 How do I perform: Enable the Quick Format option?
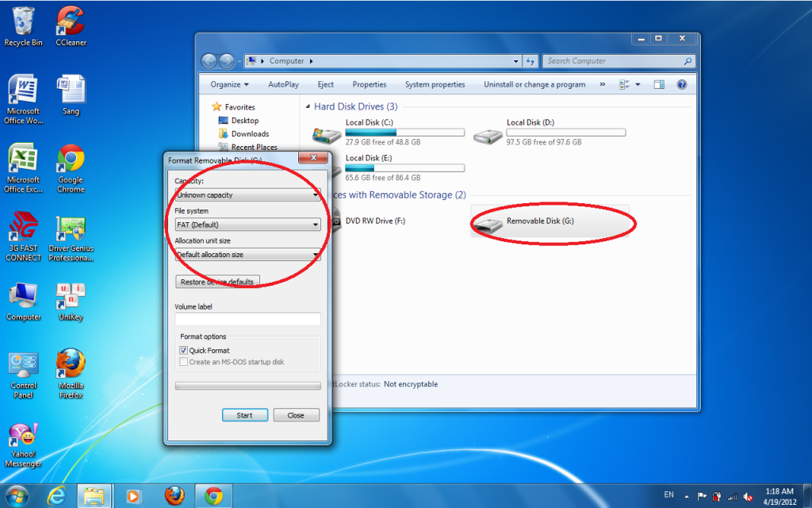click(x=185, y=350)
